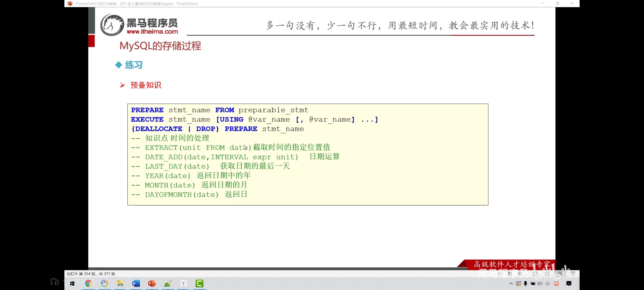Open the volume control in tray
Screen dimensions: 644x290
(540, 284)
